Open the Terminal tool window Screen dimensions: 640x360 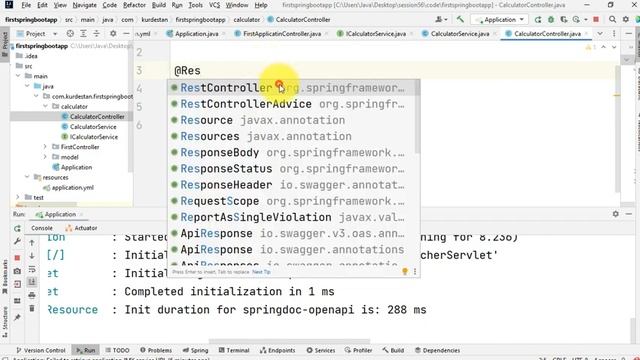234,350
